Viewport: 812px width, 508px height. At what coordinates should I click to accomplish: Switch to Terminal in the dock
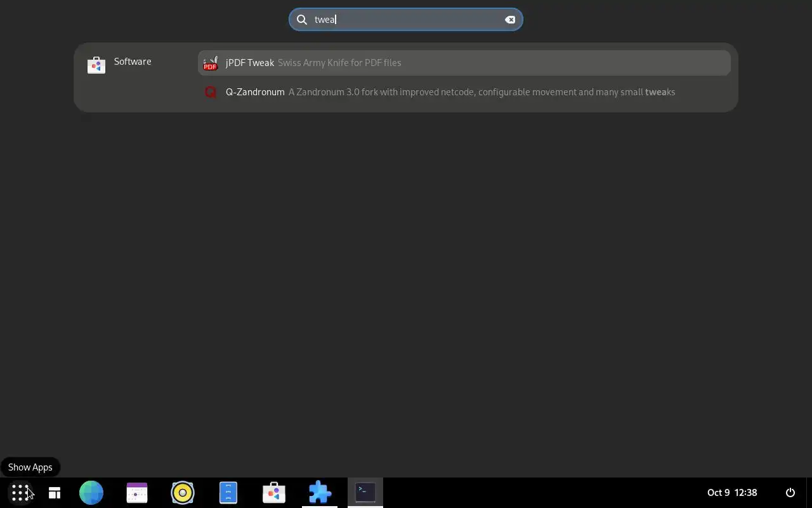[x=365, y=493]
